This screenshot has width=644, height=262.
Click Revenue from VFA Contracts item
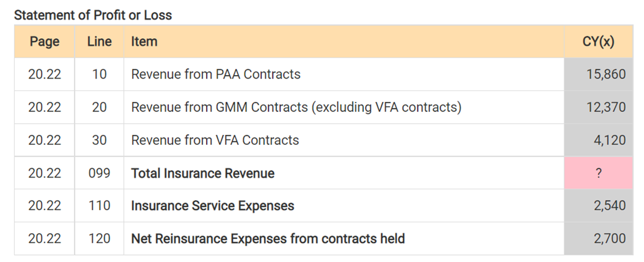(x=215, y=140)
